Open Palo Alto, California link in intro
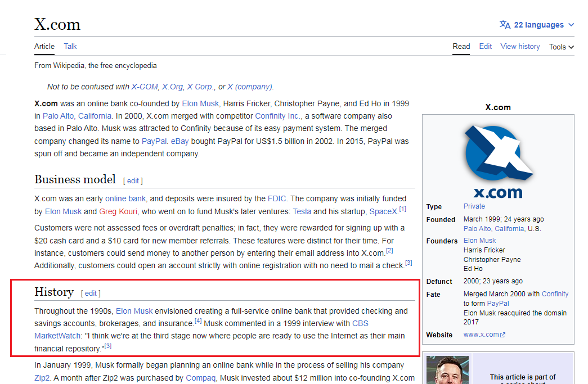This screenshot has height=384, width=588. 77,116
